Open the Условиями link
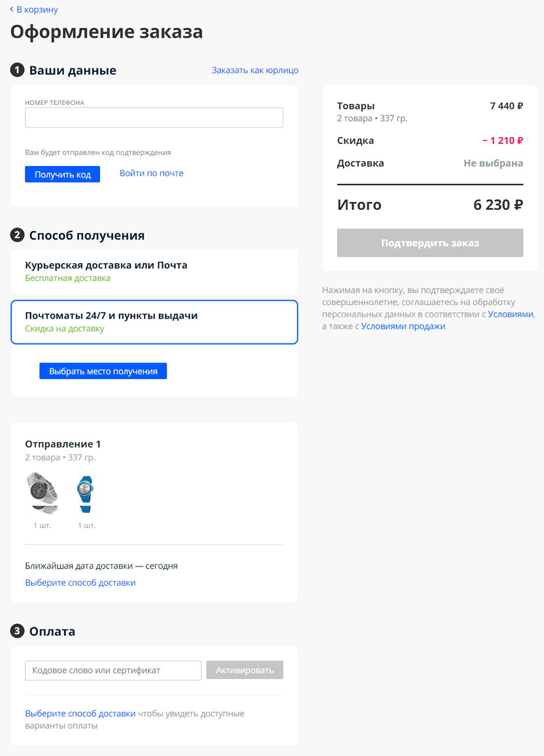 pos(510,313)
